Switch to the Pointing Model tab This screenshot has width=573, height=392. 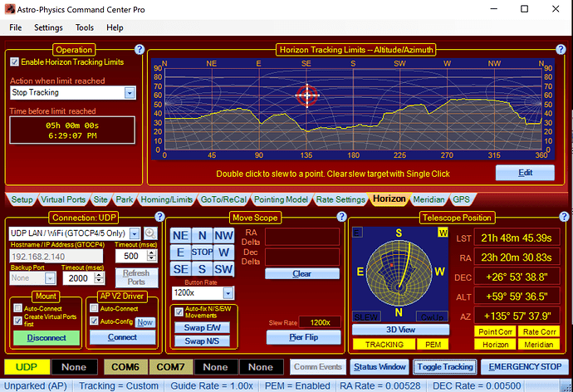point(281,199)
